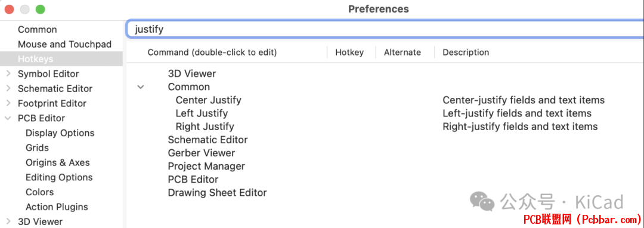Open Display Options under PCB Editor
Viewport: 644px width, 228px height.
(60, 133)
